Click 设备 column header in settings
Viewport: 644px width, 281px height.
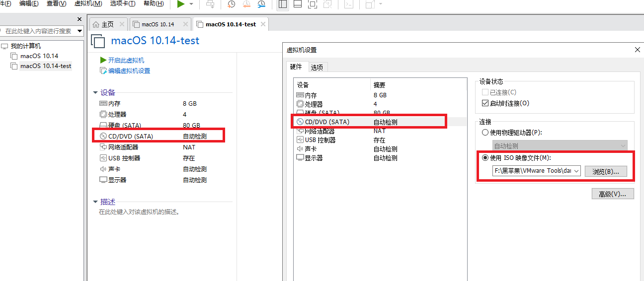(x=332, y=85)
